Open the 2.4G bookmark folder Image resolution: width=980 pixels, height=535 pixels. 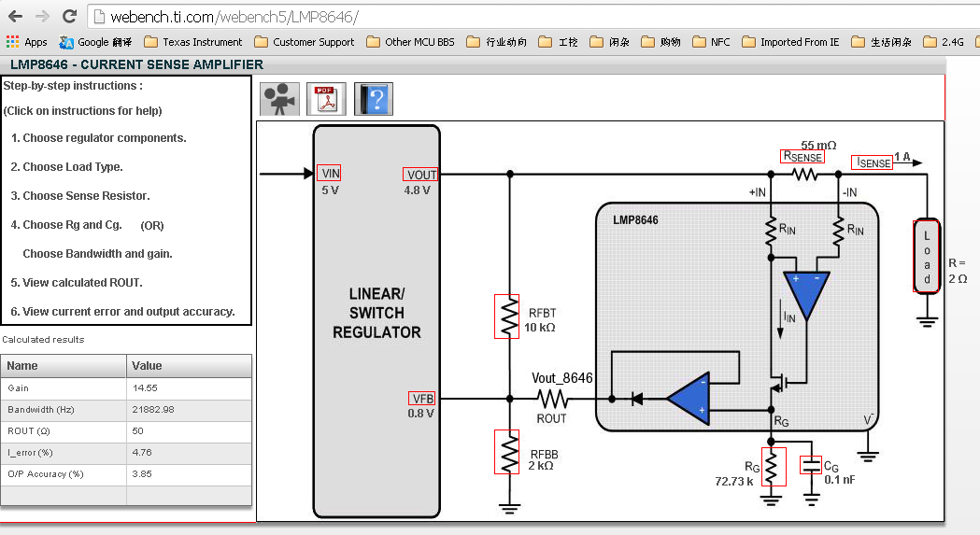[x=944, y=42]
